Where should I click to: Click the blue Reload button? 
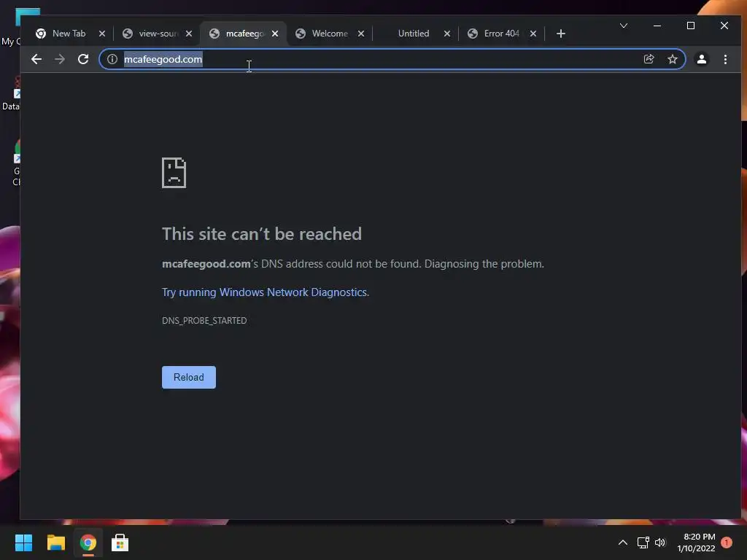coord(189,377)
